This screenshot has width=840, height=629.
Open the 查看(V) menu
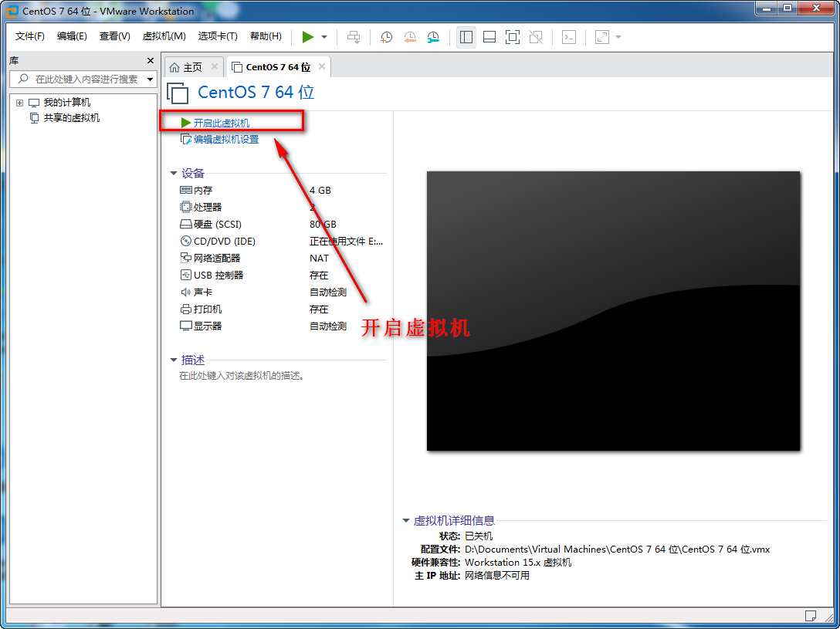click(114, 36)
